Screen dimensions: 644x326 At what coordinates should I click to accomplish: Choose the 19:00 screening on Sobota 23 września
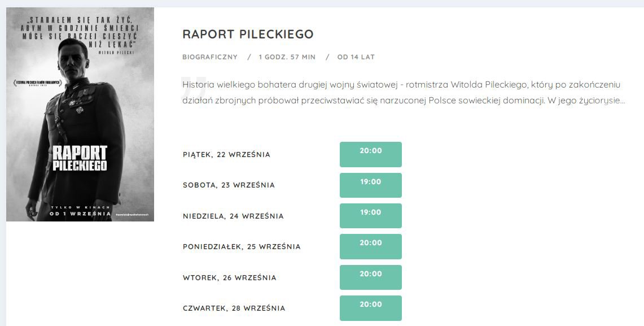point(370,185)
